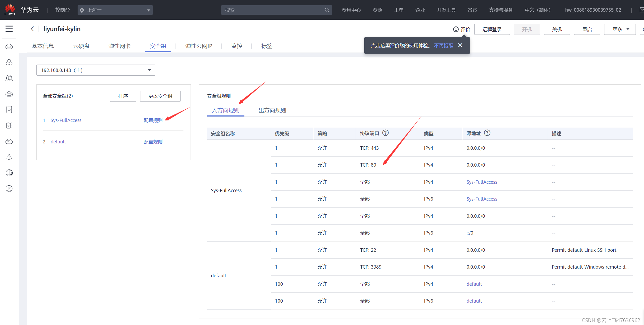Click the TCP: 3389 port cell
The image size is (644, 325).
coord(371,267)
